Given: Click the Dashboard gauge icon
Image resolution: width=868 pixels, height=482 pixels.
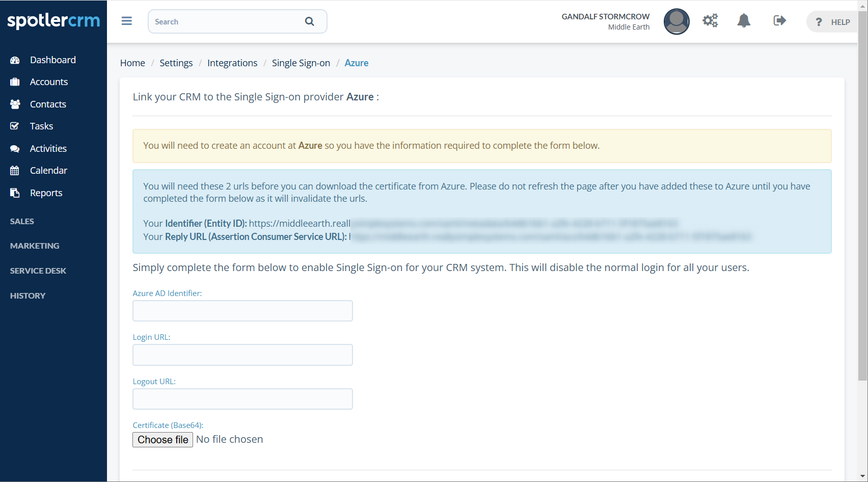Looking at the screenshot, I should 15,60.
